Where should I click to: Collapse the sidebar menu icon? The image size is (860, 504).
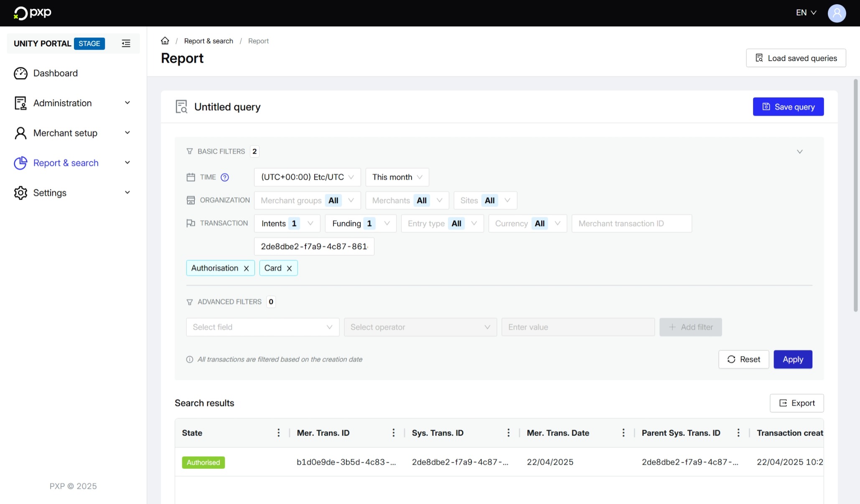(126, 43)
